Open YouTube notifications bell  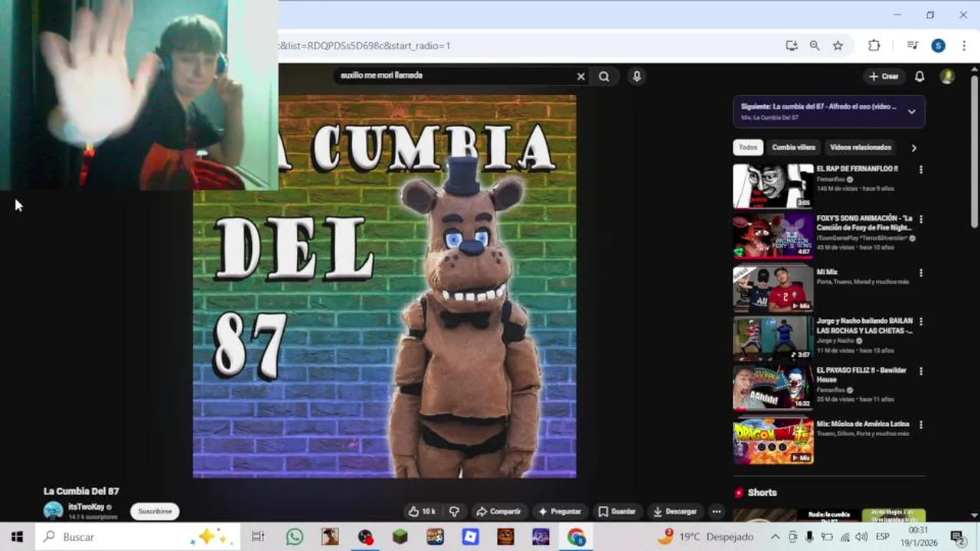(x=920, y=77)
